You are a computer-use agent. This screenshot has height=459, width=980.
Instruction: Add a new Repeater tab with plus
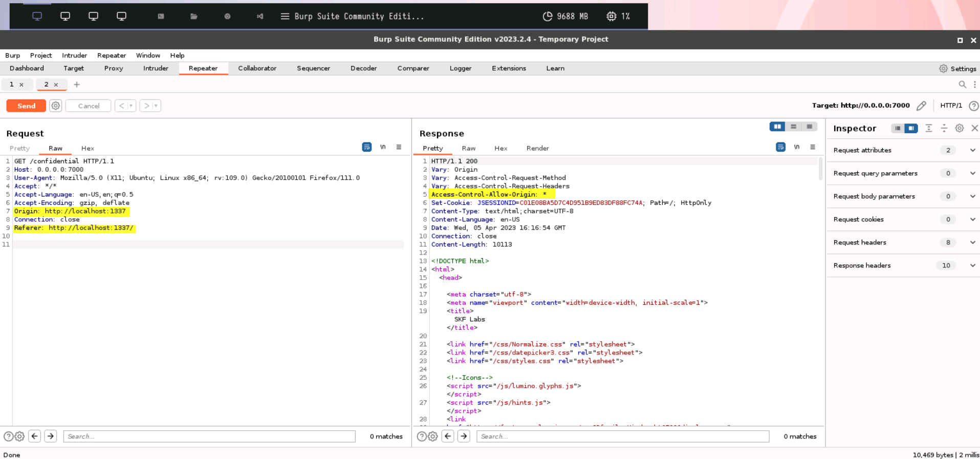[77, 85]
